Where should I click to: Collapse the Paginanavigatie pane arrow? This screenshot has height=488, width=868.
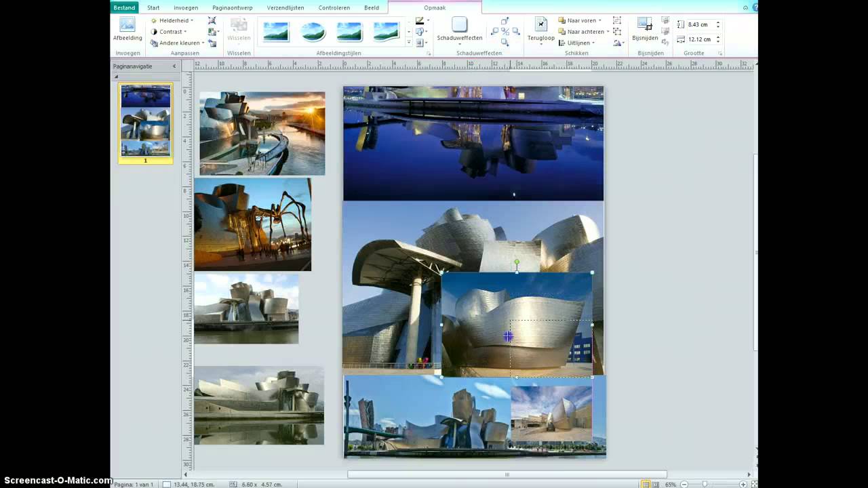pos(174,66)
